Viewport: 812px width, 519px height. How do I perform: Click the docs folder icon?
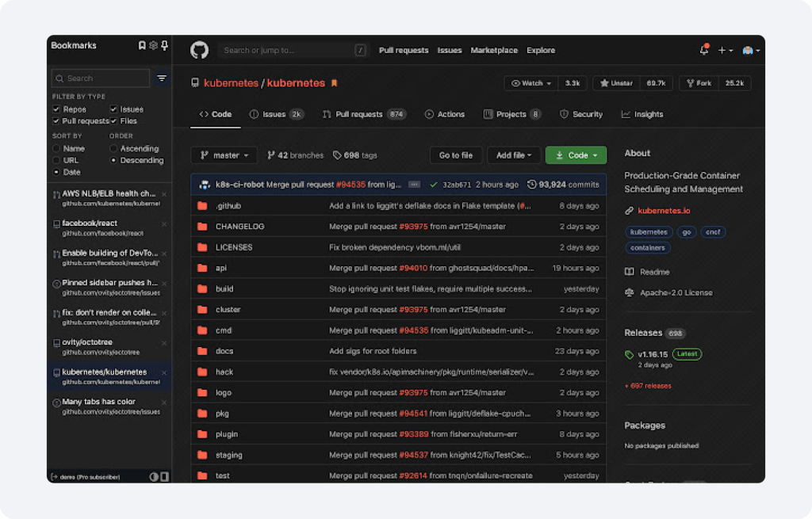tap(202, 351)
